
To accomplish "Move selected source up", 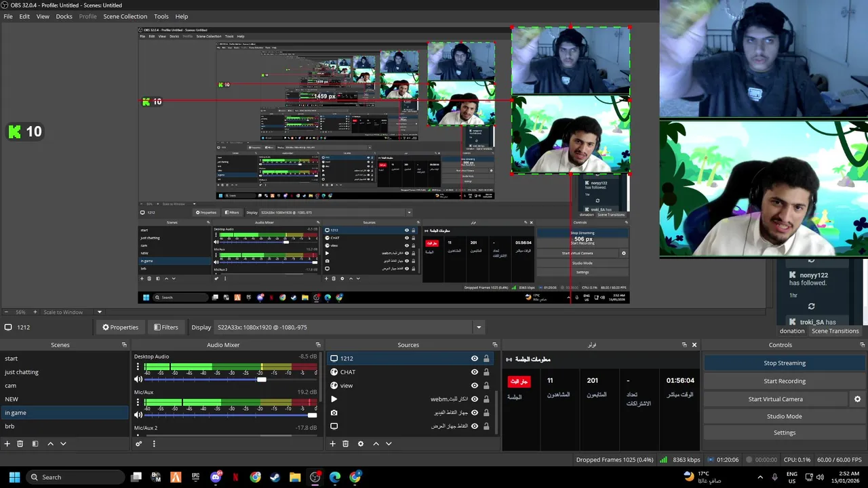I will (376, 444).
